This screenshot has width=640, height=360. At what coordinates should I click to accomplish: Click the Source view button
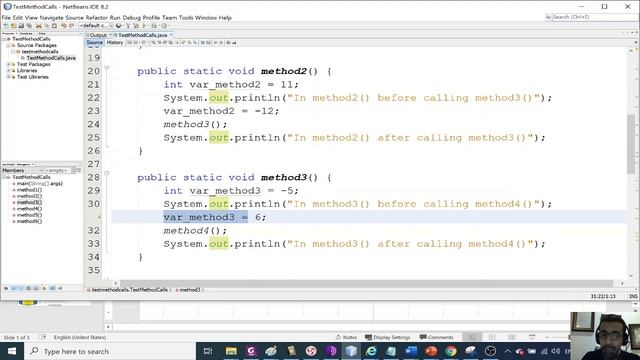(95, 42)
